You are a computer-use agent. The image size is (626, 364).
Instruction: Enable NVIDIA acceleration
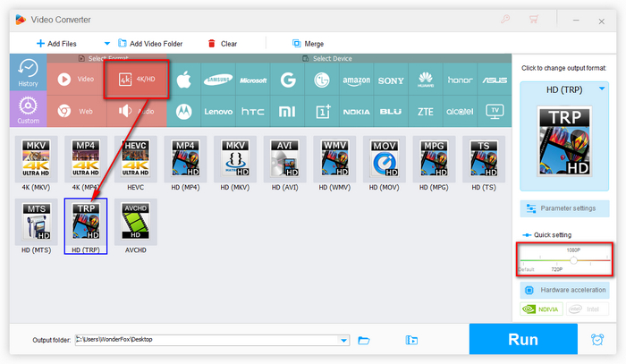(541, 309)
